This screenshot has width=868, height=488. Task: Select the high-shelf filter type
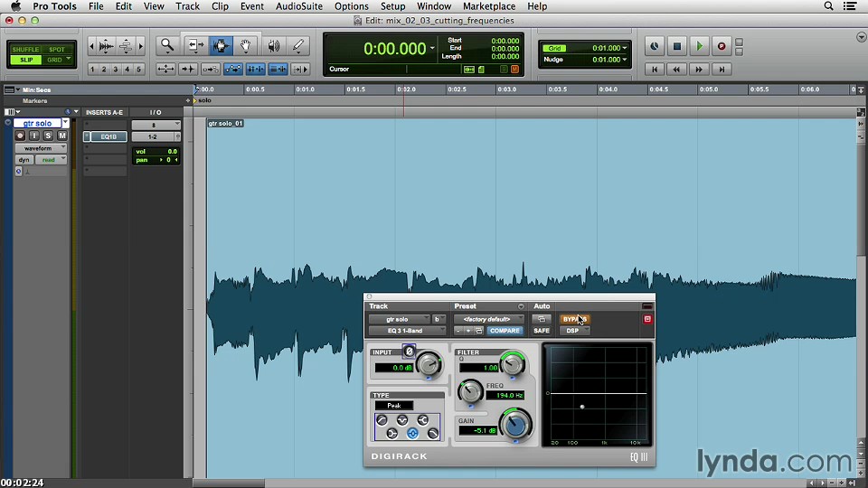pos(423,420)
